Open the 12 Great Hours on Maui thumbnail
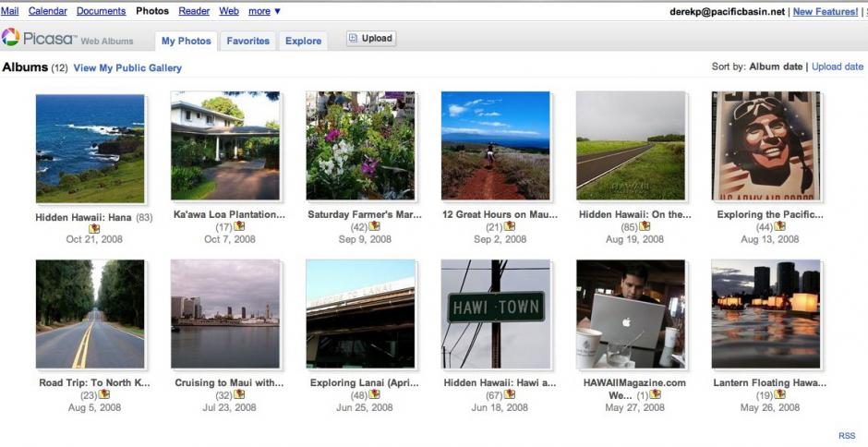Image resolution: width=868 pixels, height=447 pixels. pos(496,146)
